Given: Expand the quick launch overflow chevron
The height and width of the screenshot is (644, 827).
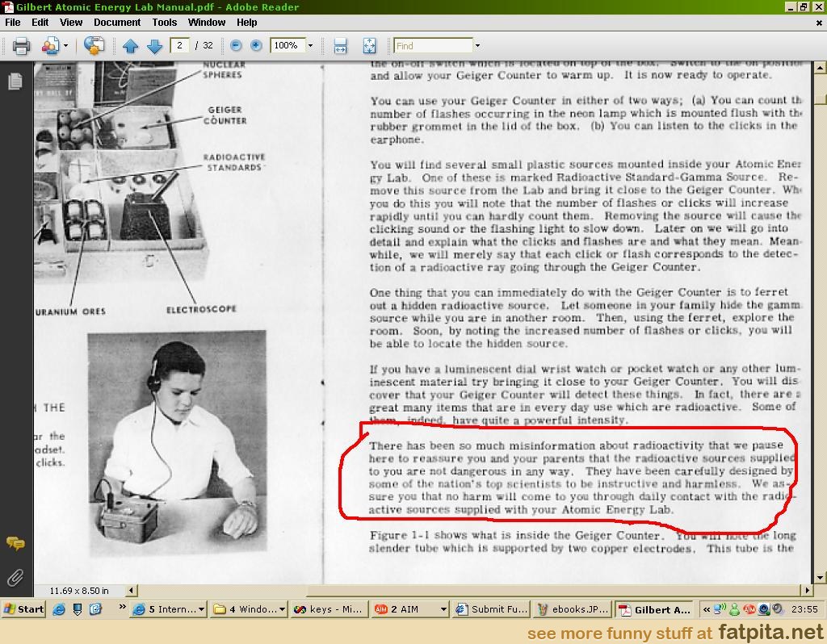Looking at the screenshot, I should click(x=123, y=607).
